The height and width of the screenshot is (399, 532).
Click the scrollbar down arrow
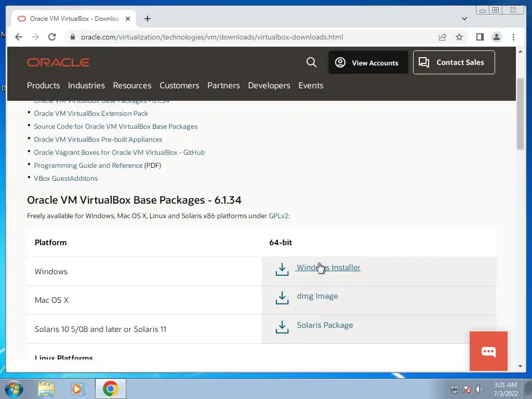(x=520, y=366)
